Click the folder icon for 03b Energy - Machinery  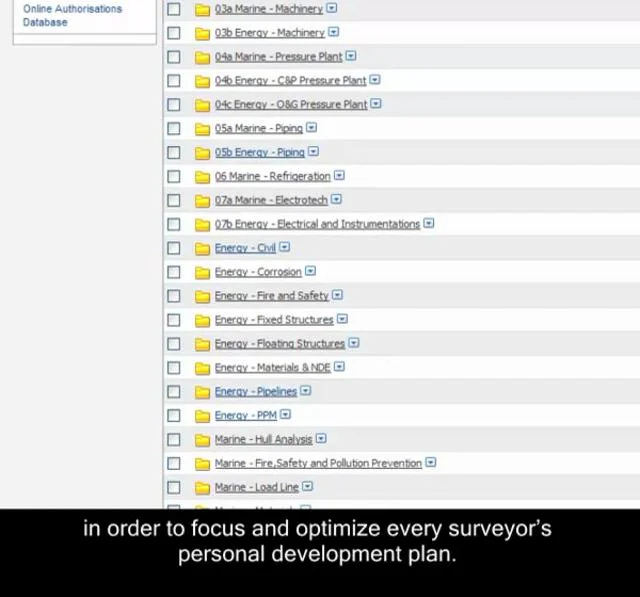tap(202, 33)
